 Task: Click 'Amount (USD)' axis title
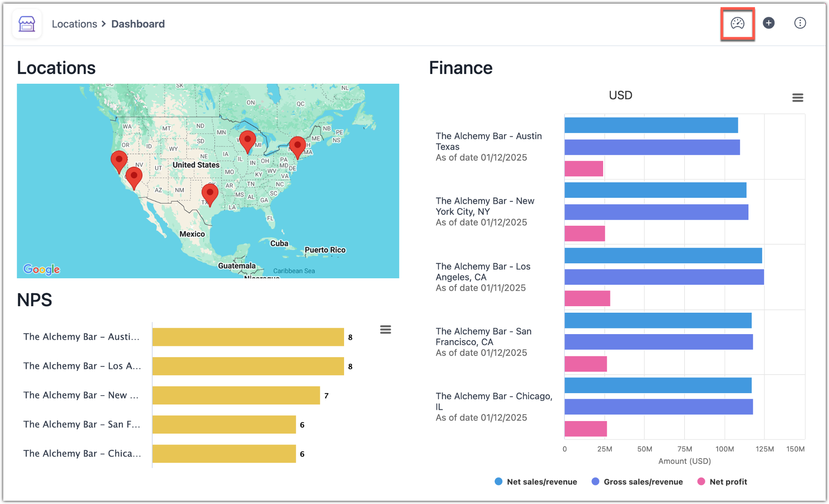click(684, 461)
